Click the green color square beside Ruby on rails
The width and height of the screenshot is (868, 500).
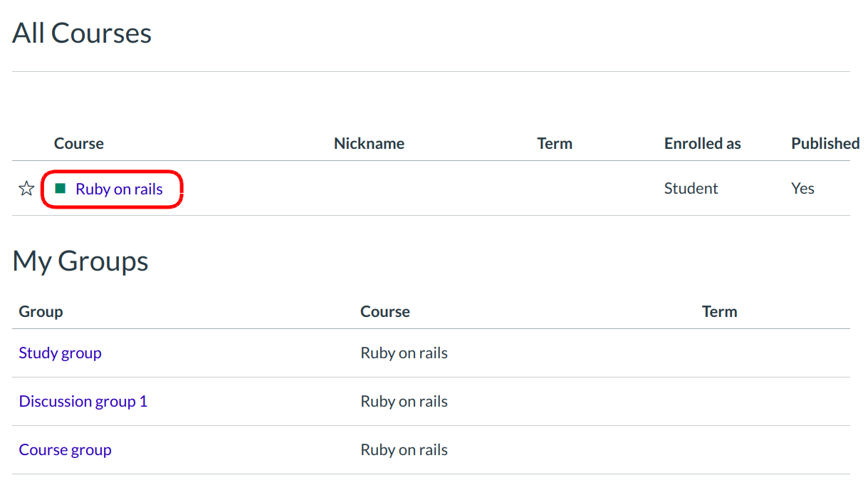pyautogui.click(x=61, y=189)
